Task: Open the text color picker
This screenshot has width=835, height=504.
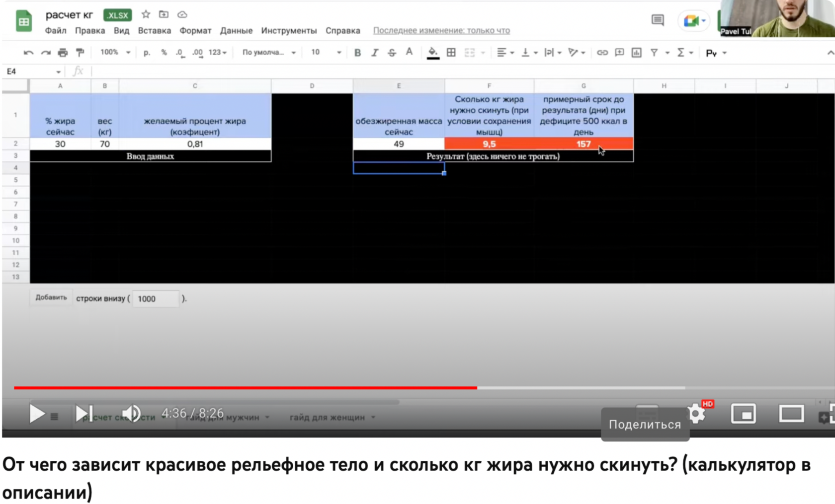Action: point(409,52)
